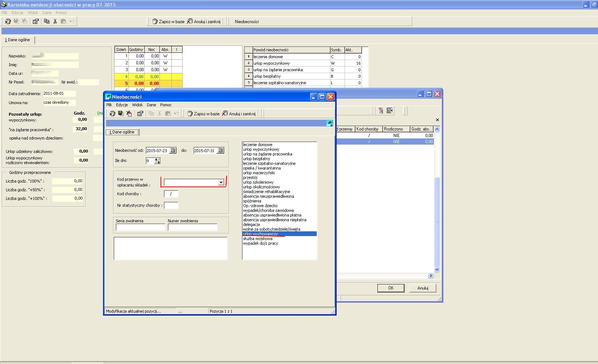
Task: Open calendar picker for 'do' end date
Action: coord(220,151)
